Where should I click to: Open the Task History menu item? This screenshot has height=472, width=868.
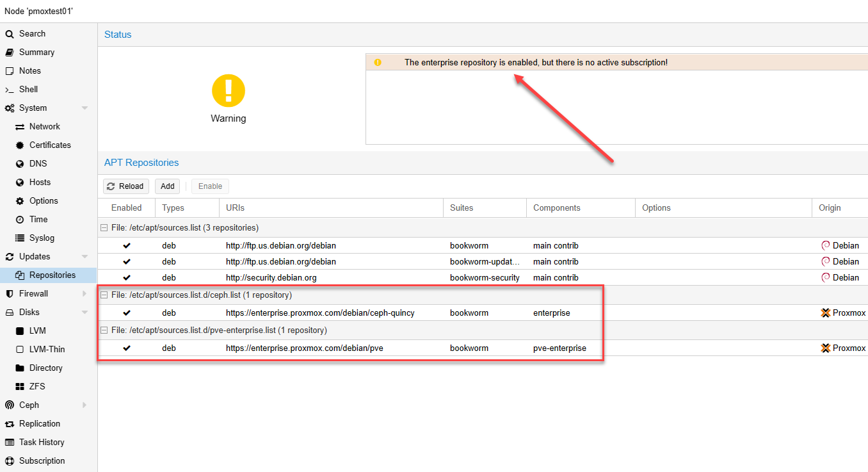(42, 443)
